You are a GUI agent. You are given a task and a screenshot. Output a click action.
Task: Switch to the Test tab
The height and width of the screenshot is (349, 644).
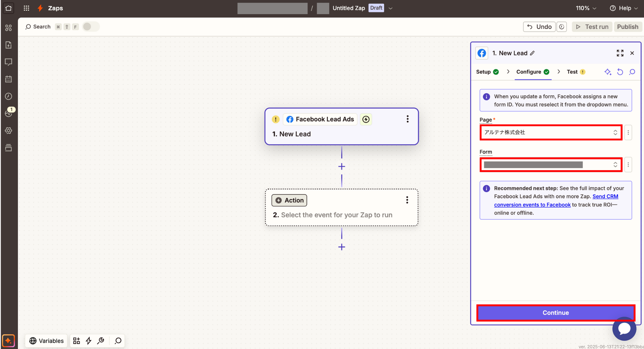coord(576,72)
